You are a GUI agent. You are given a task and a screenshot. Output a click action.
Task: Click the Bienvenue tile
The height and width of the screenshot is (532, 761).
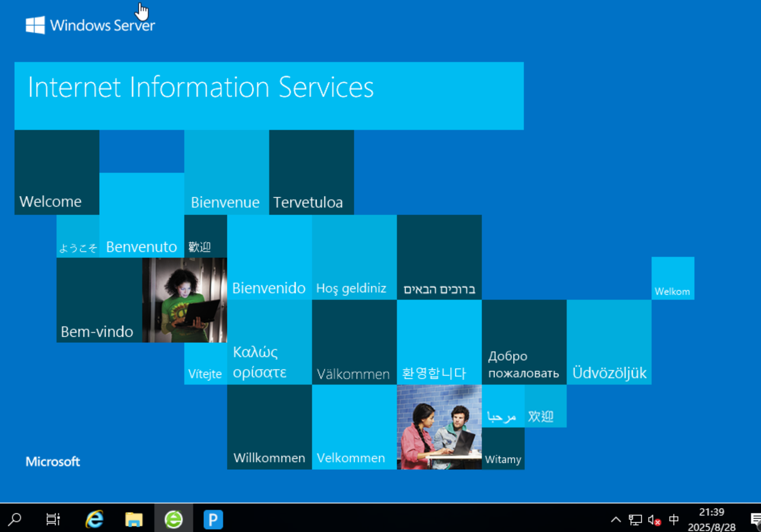(227, 172)
